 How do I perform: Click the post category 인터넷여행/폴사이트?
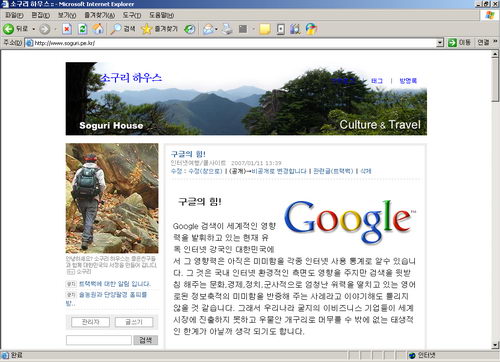pyautogui.click(x=198, y=163)
